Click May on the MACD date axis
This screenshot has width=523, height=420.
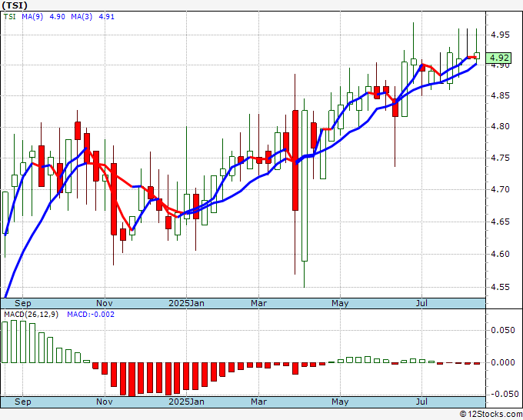click(x=340, y=402)
